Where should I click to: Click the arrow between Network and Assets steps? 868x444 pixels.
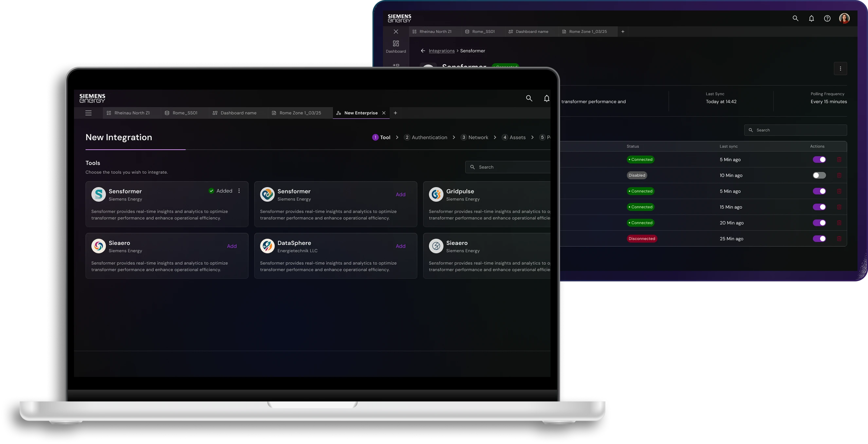pos(495,137)
